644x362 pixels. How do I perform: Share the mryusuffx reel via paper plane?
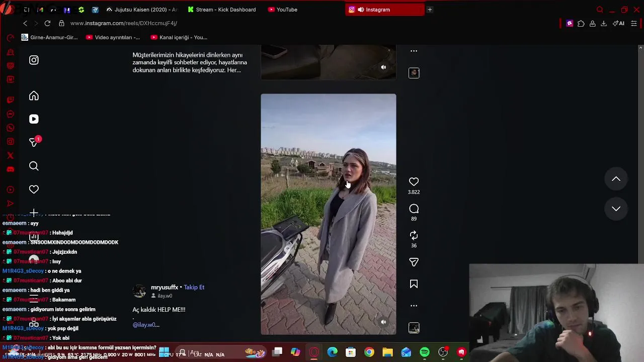click(x=414, y=262)
